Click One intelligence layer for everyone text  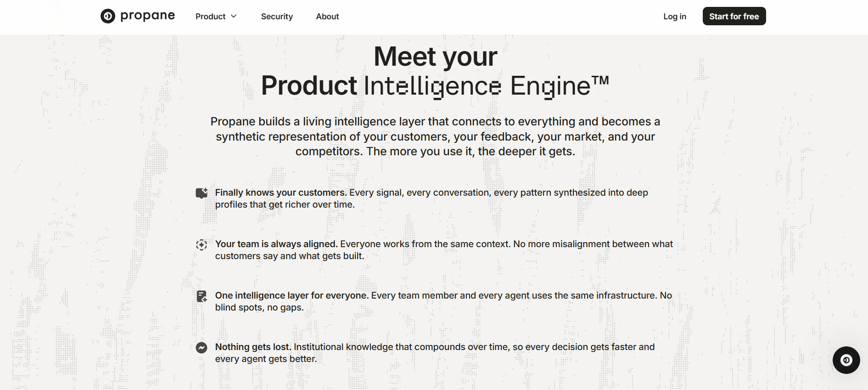click(292, 295)
